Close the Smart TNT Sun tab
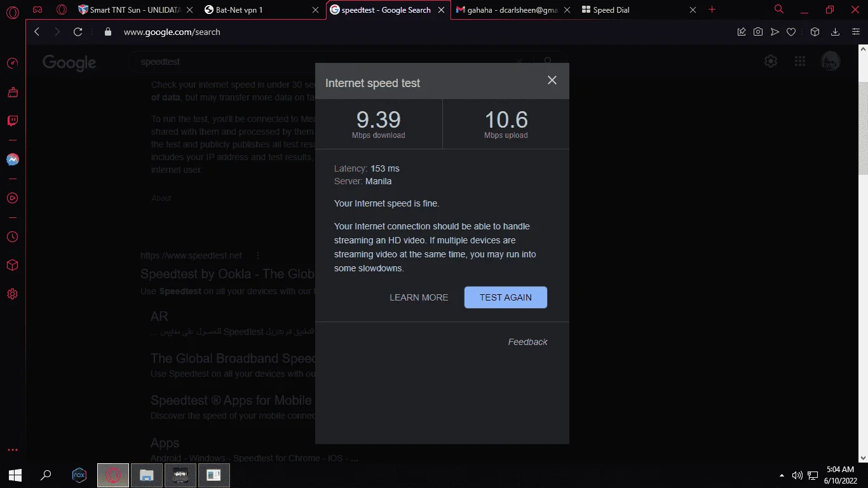Image resolution: width=868 pixels, height=488 pixels. pyautogui.click(x=189, y=10)
